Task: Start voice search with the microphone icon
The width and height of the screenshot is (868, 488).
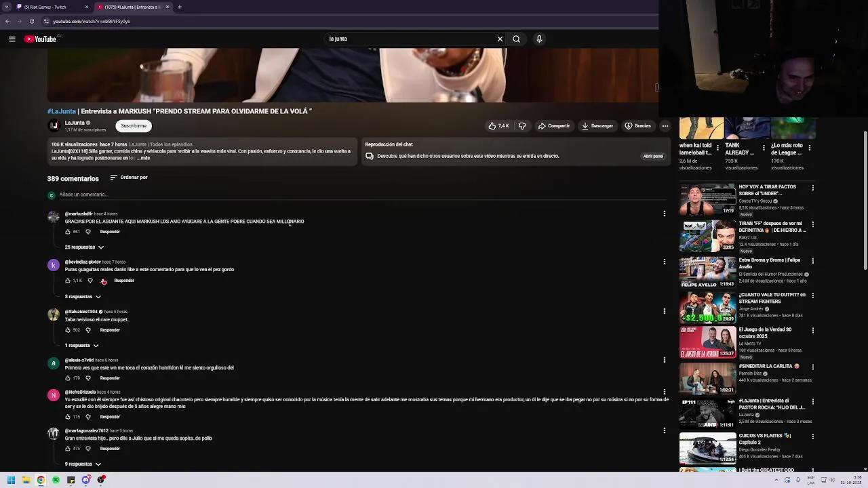Action: 539,39
